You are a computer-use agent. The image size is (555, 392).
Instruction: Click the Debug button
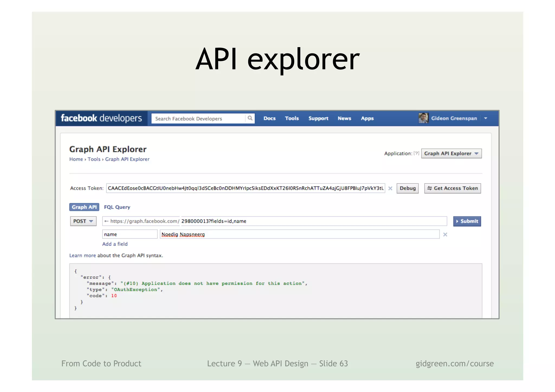(407, 188)
